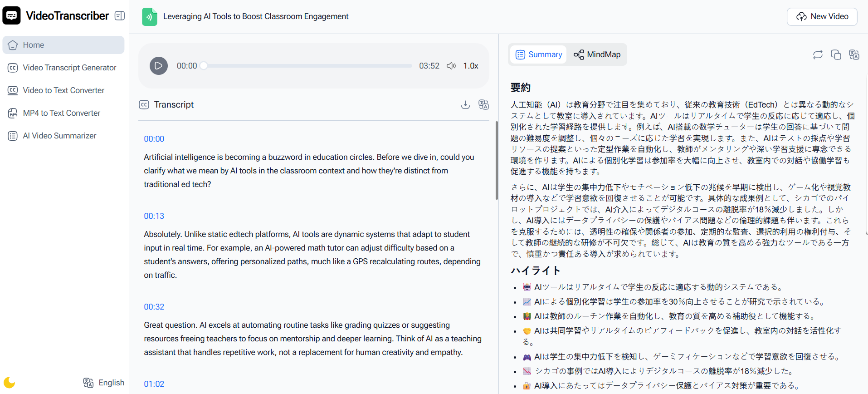868x394 pixels.
Task: Download the transcript
Action: 465,105
